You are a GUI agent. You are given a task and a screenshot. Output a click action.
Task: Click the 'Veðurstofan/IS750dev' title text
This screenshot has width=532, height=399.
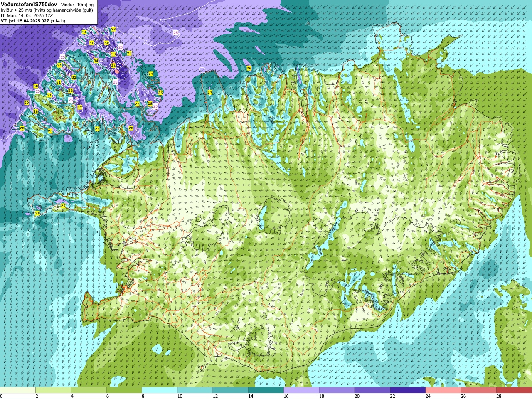tap(29, 4)
